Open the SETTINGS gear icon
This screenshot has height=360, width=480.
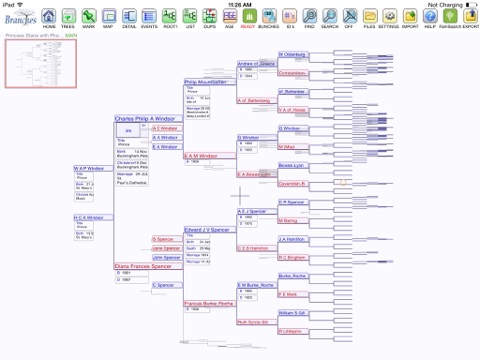pyautogui.click(x=389, y=16)
